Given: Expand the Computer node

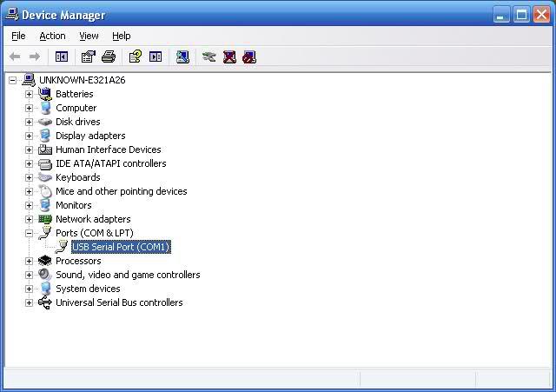Looking at the screenshot, I should click(x=29, y=108).
